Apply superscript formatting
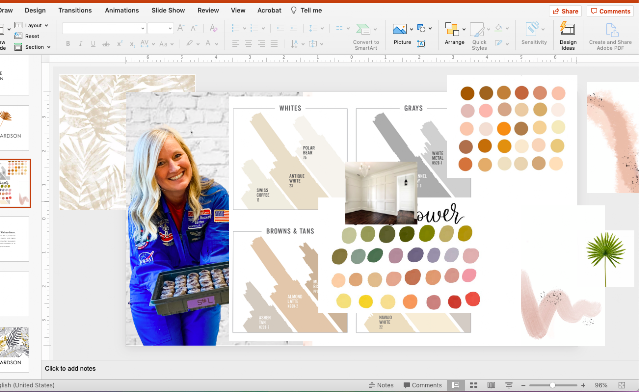 pos(119,44)
